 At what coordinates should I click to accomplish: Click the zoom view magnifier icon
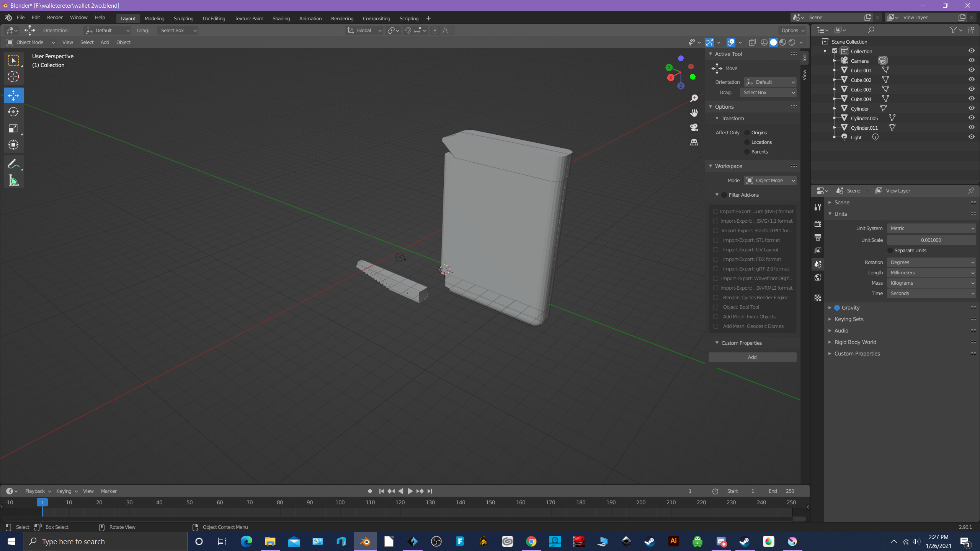(x=694, y=98)
